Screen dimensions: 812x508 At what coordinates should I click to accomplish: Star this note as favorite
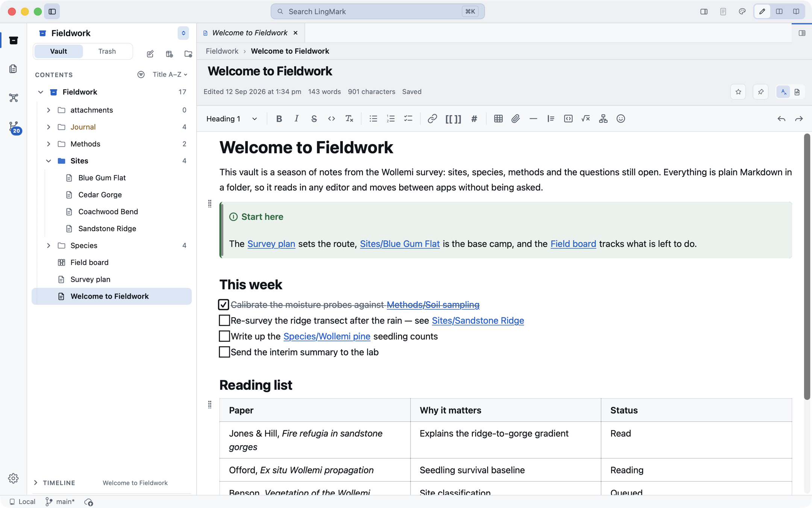[738, 92]
